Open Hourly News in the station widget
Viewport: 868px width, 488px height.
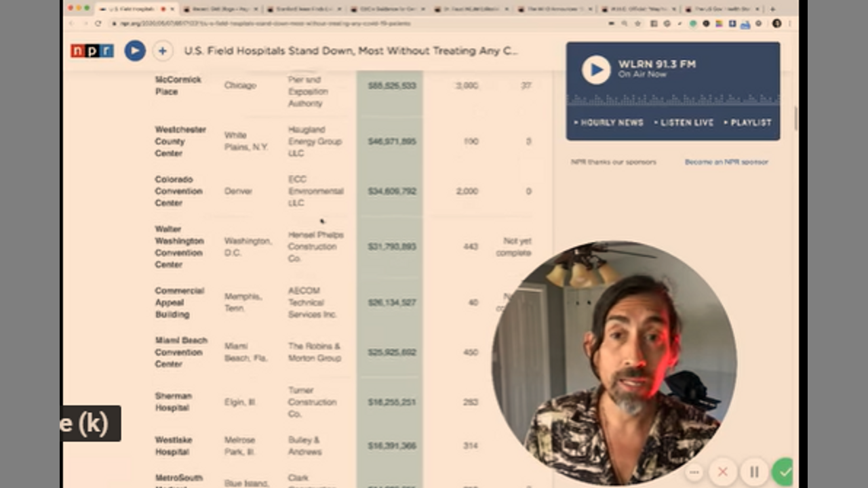pos(609,123)
